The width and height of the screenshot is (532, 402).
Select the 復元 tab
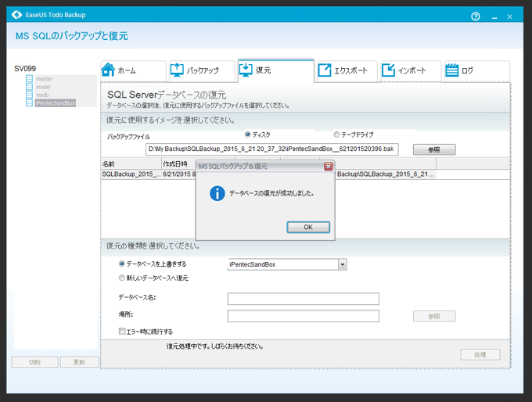click(276, 70)
